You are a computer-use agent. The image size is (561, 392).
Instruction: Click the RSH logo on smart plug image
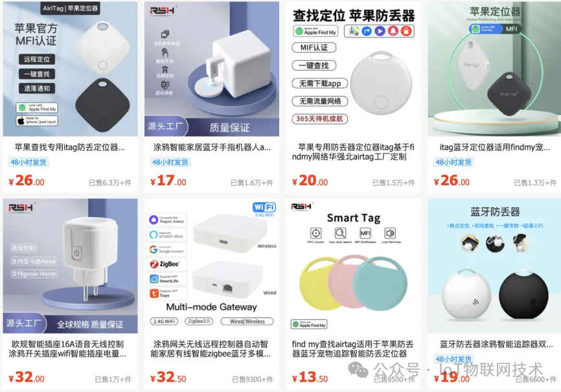click(x=21, y=207)
